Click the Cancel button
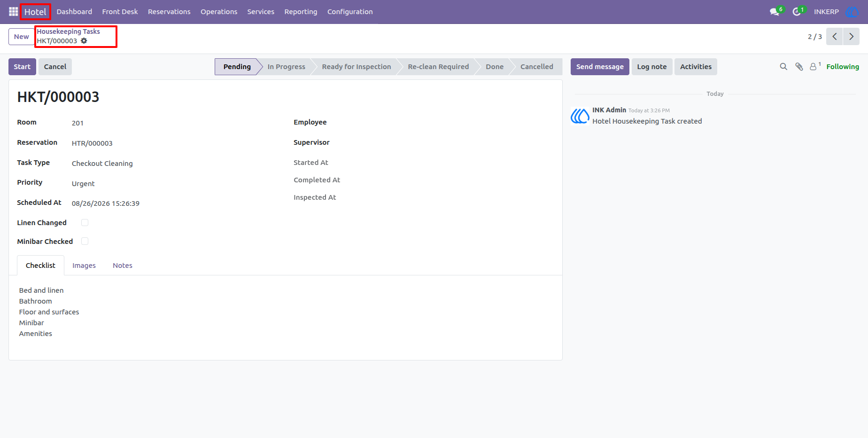This screenshot has height=438, width=868. tap(55, 67)
